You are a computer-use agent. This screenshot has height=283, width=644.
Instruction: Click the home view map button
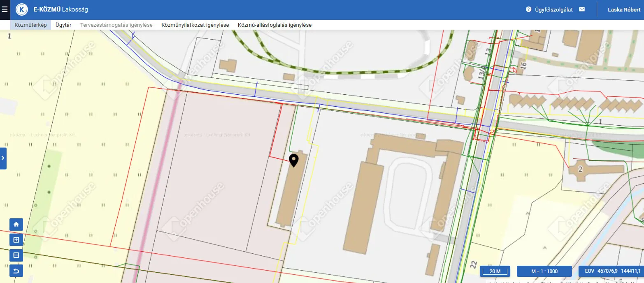click(x=16, y=225)
